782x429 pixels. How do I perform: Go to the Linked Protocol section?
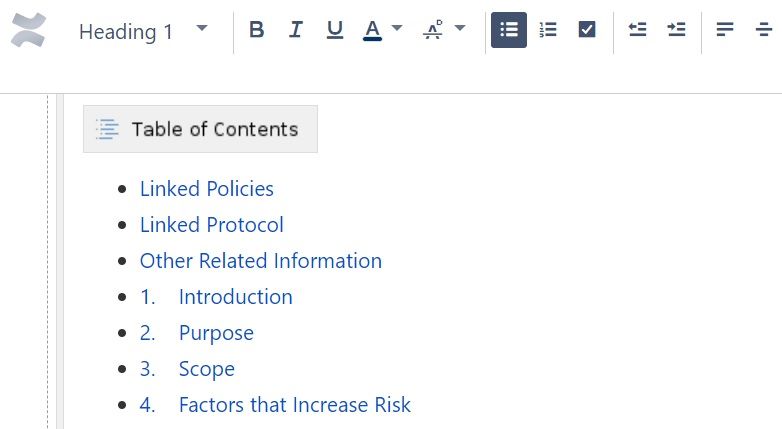(x=211, y=225)
